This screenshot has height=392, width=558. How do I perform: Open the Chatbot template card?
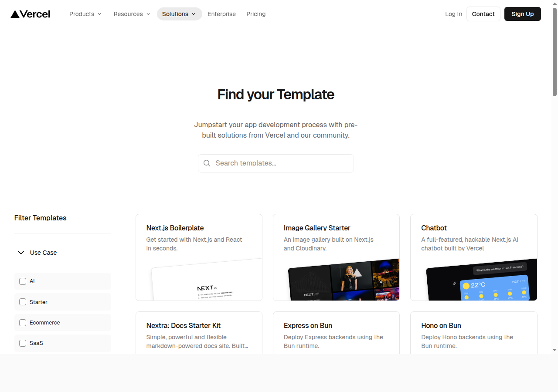(x=473, y=257)
